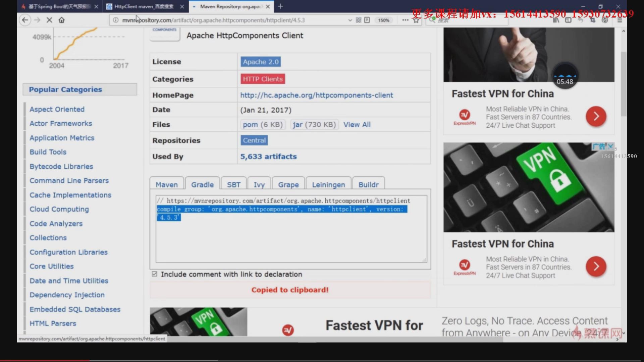Open page actions three-dot menu
The image size is (644, 362).
(405, 20)
